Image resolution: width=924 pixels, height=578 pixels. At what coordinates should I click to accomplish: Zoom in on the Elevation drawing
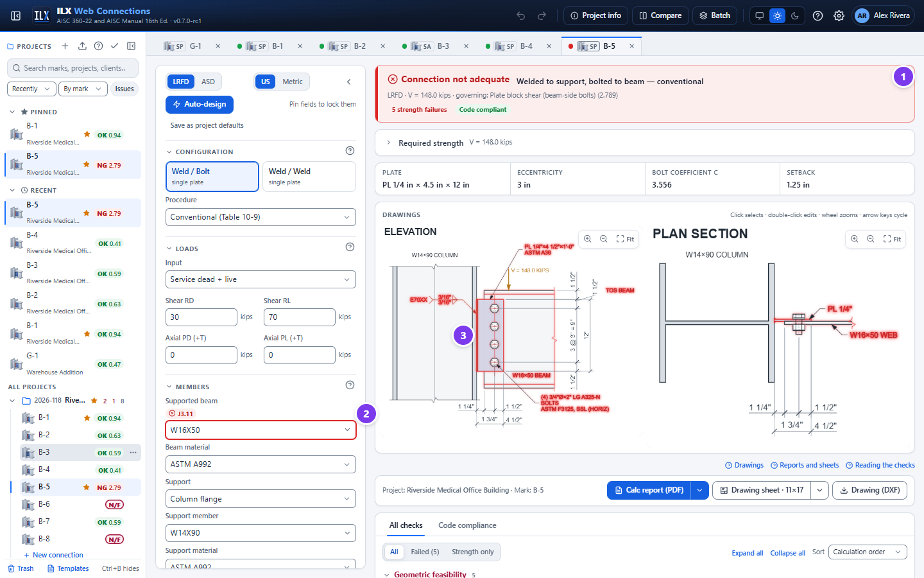pos(587,239)
